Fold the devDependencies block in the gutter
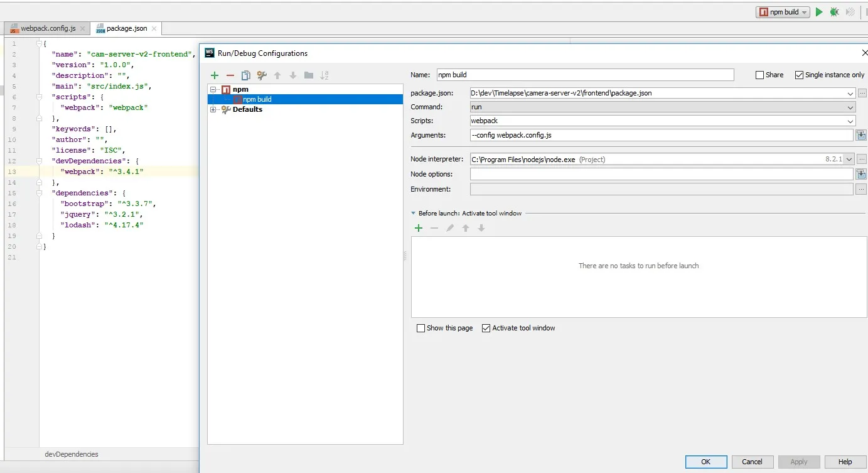This screenshot has height=473, width=868. click(39, 161)
